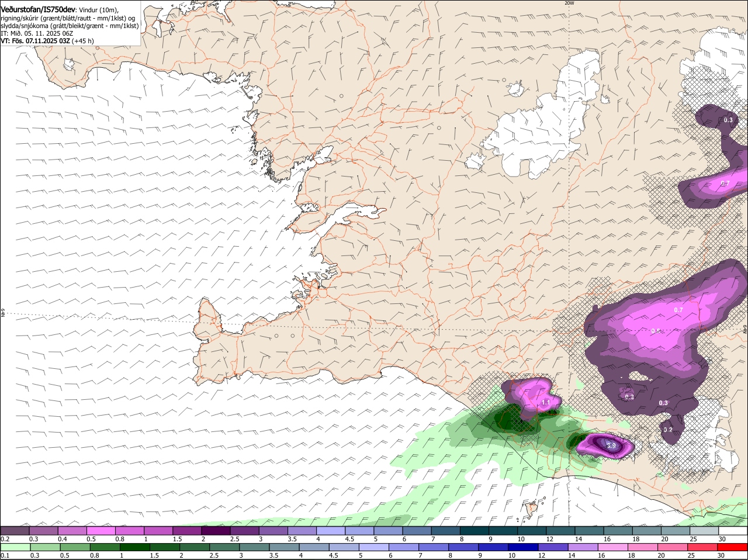Screen dimensions: 748x560
Task: Click the Veðurstofan/IS750dev title text
Action: 38,10
